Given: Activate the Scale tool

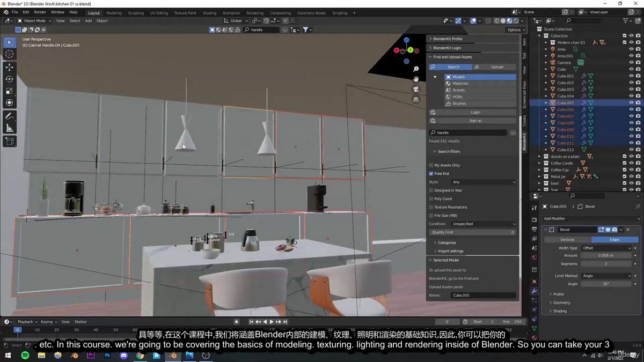Looking at the screenshot, I should (10, 91).
